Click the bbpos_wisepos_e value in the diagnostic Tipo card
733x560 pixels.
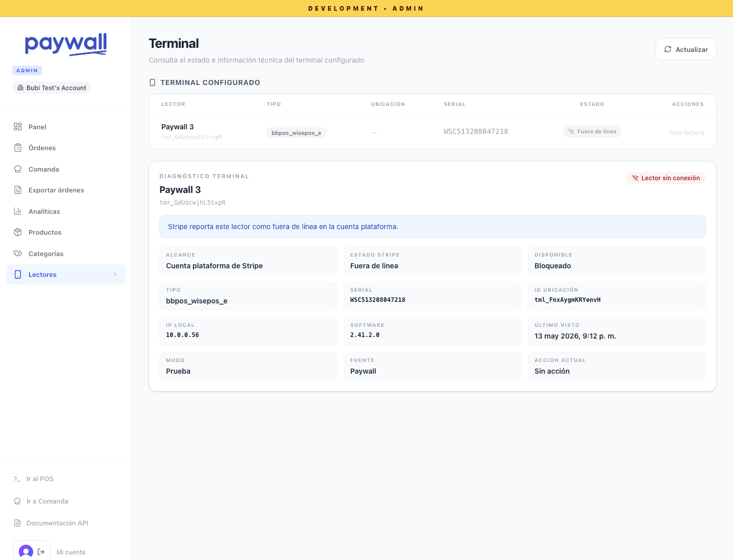[x=196, y=301]
